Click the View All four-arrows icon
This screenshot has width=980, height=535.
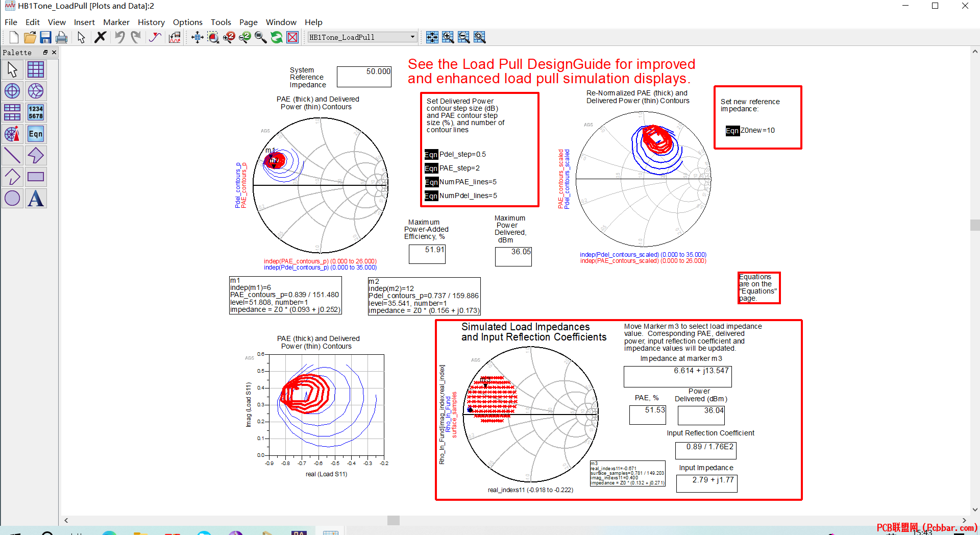[198, 37]
